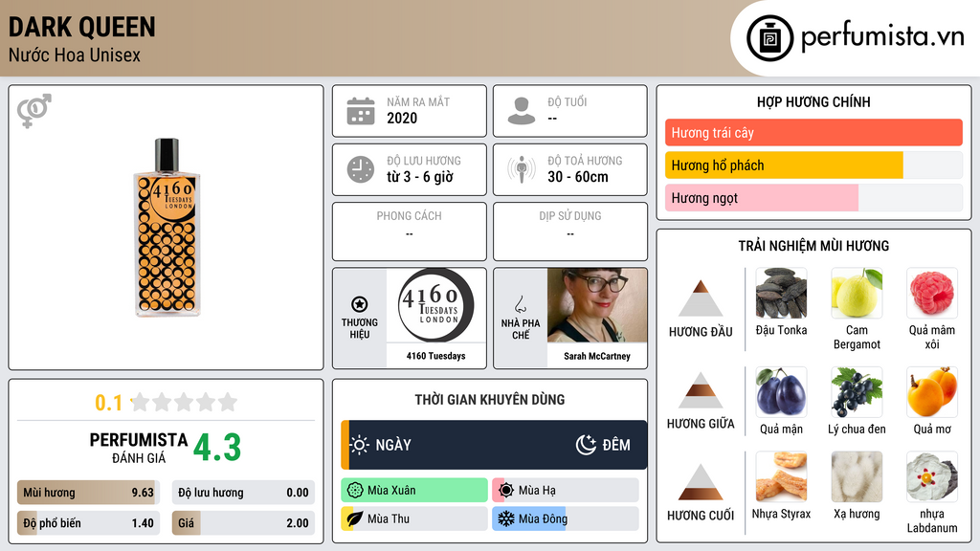This screenshot has width=980, height=551.
Task: Click the 4160 Tuesdays brand name caption
Action: (x=435, y=356)
